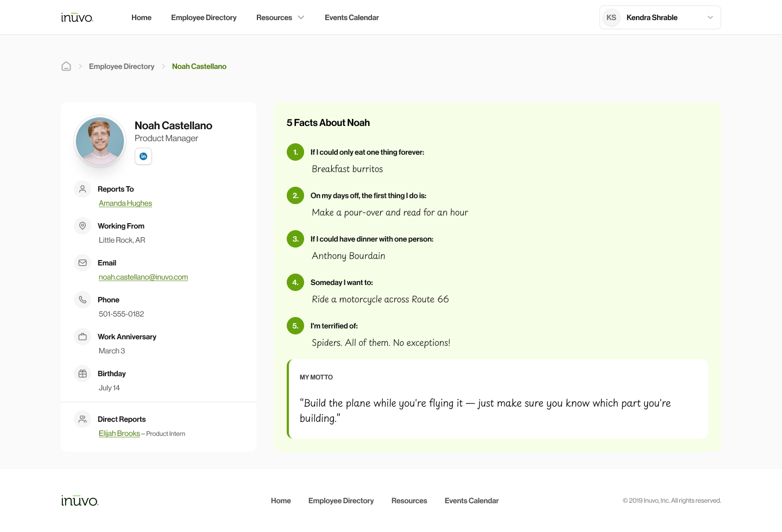
Task: Click the Little Rock, AR location text
Action: (x=122, y=240)
